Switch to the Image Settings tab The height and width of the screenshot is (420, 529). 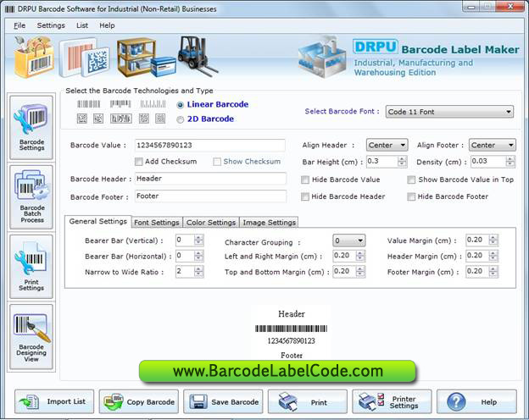(x=270, y=223)
